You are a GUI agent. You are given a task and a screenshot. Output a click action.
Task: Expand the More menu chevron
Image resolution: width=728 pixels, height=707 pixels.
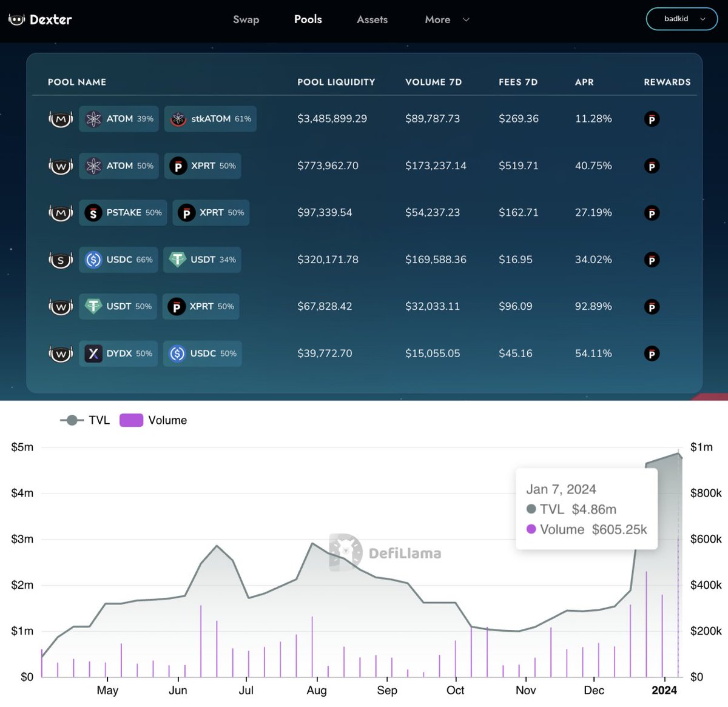(466, 19)
